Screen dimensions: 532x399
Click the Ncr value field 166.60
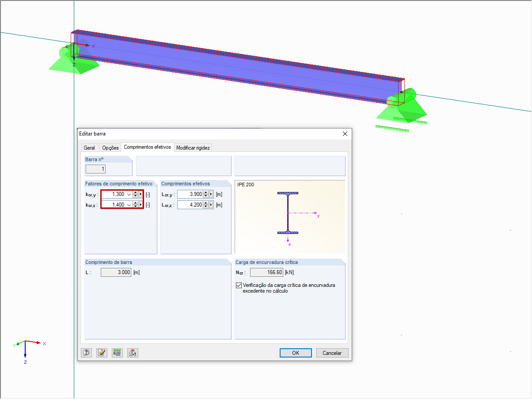tap(266, 272)
